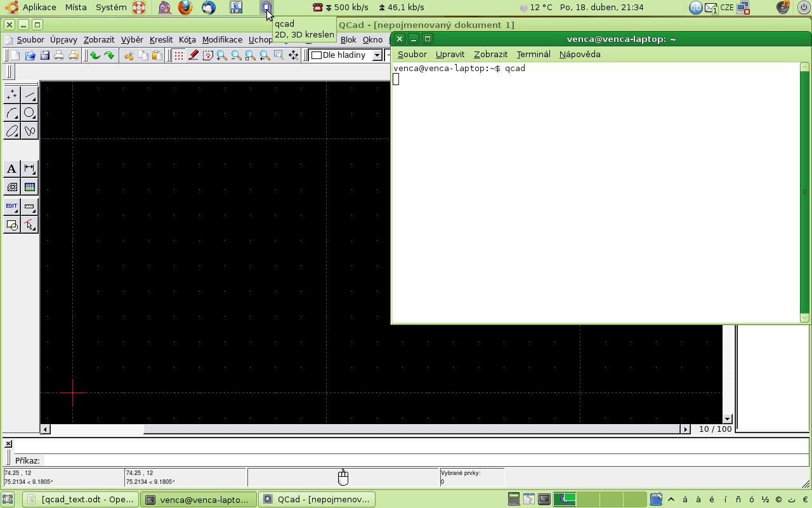
Task: Click the Redraw icon
Action: 207,55
